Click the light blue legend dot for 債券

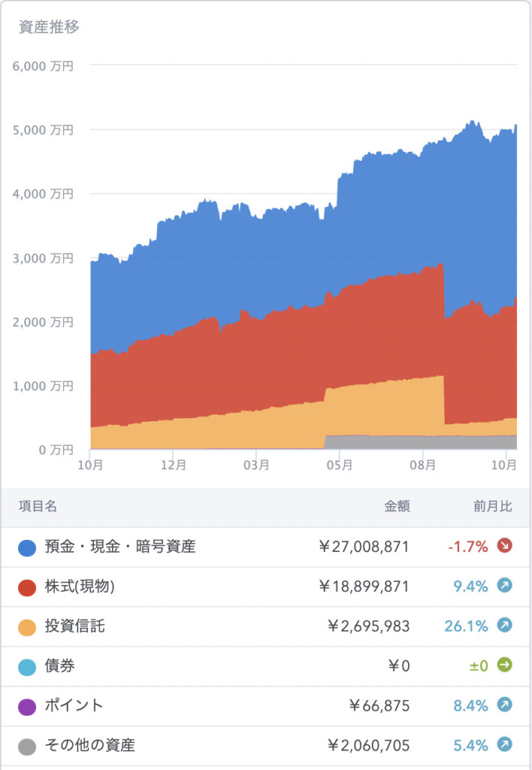pyautogui.click(x=27, y=667)
